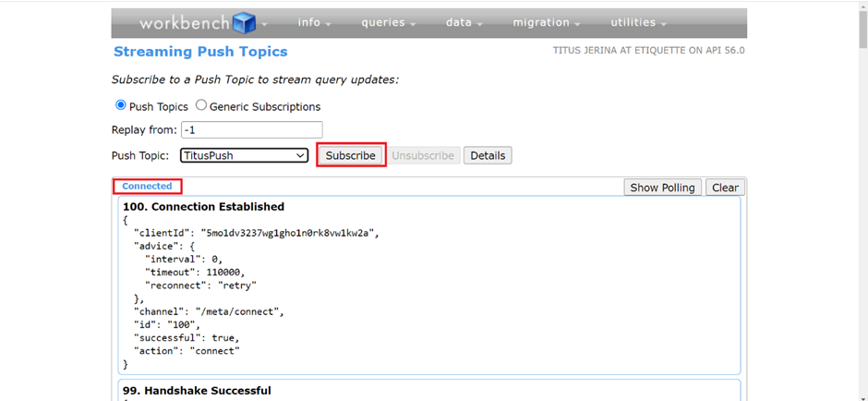Open the Push Topic dropdown (TitusPush)

(244, 155)
